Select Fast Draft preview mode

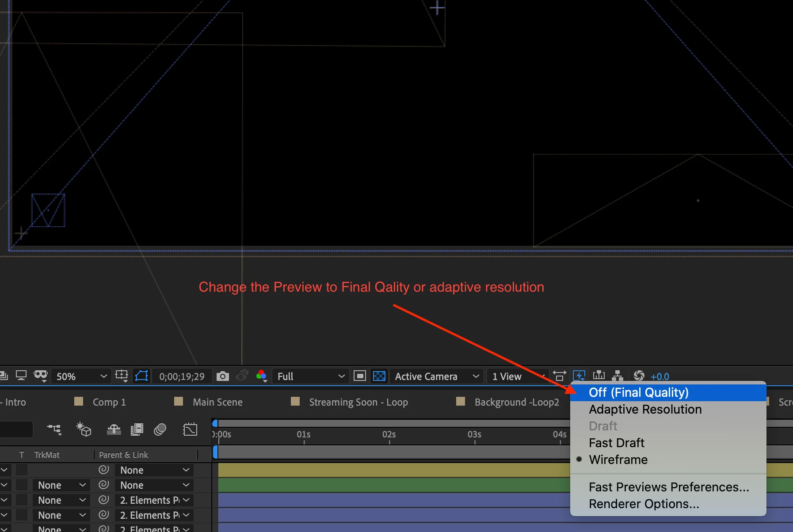pyautogui.click(x=668, y=443)
